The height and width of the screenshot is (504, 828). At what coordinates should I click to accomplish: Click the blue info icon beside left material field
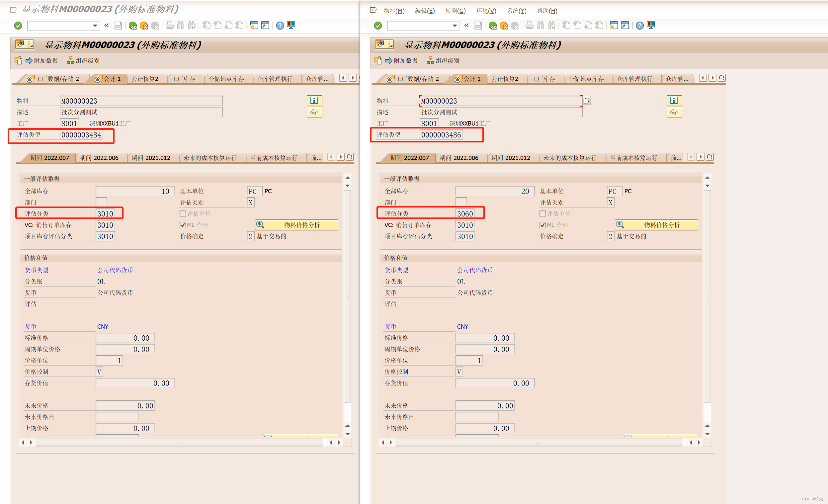coord(314,101)
